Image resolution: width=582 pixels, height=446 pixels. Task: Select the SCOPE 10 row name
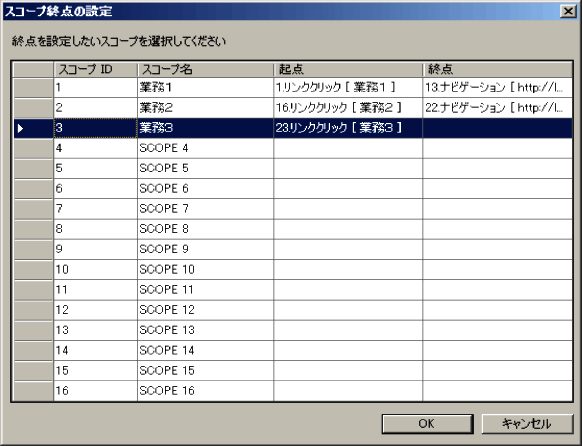[206, 269]
